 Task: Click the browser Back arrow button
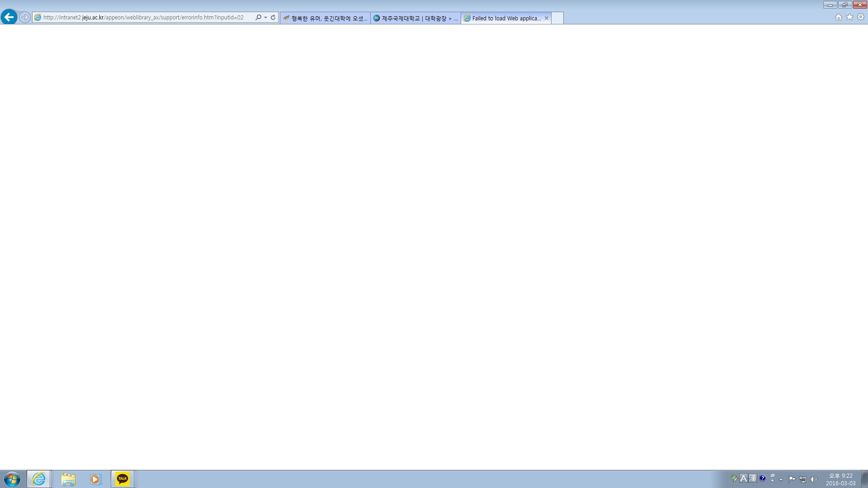(9, 17)
